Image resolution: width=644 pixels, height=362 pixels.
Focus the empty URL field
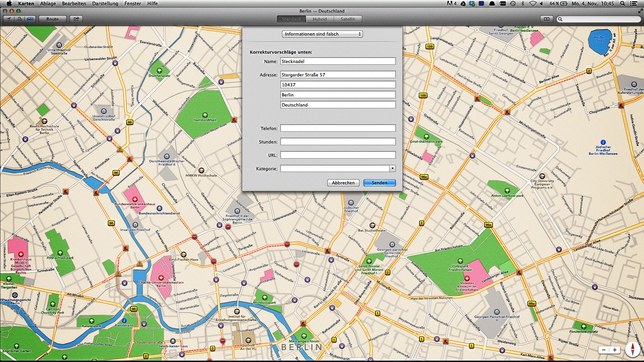[338, 155]
